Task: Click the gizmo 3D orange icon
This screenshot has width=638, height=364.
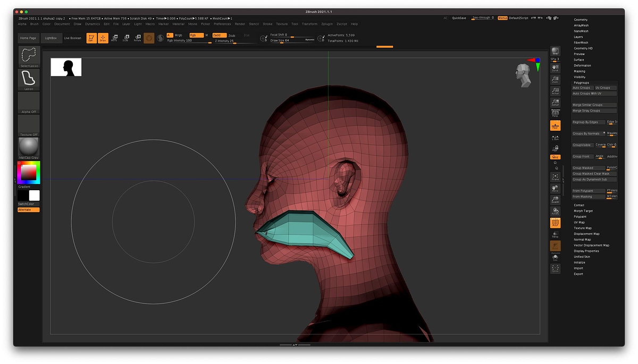Action: [x=149, y=38]
